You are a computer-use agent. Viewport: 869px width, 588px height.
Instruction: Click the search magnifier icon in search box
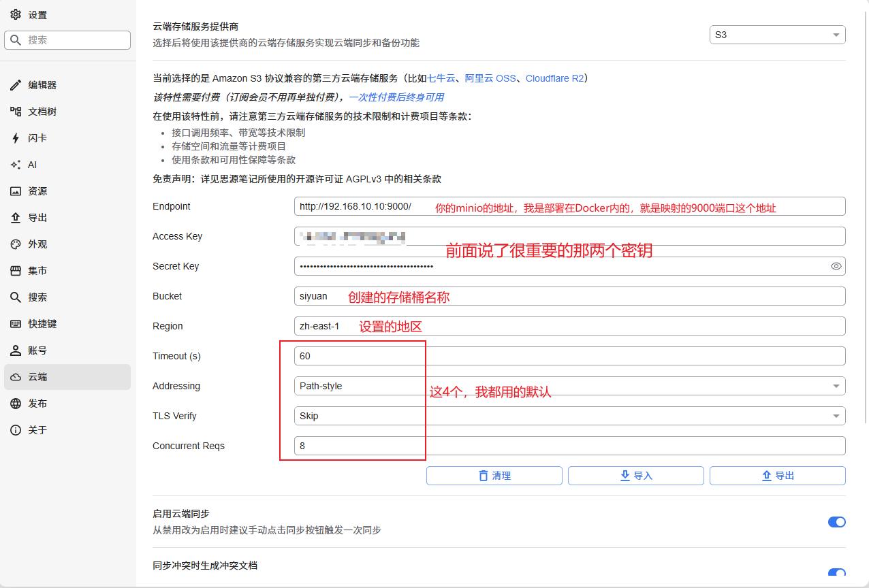click(16, 40)
